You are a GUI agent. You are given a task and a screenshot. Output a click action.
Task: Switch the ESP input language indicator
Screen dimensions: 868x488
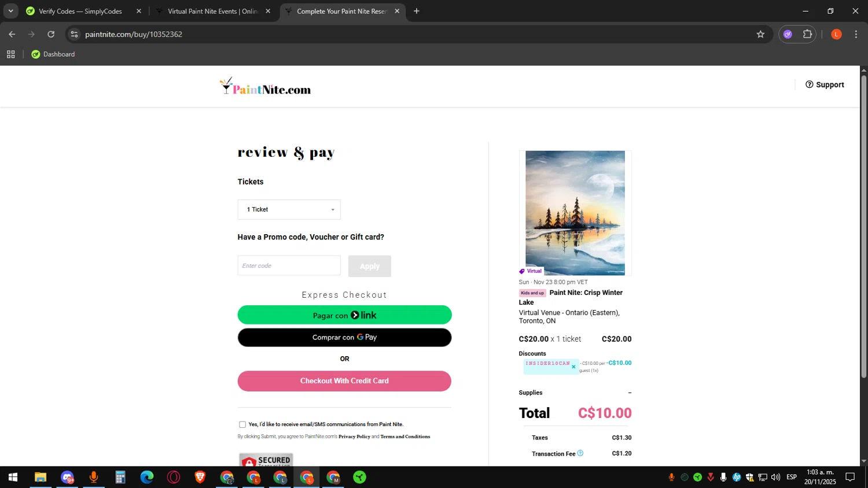pos(792,477)
